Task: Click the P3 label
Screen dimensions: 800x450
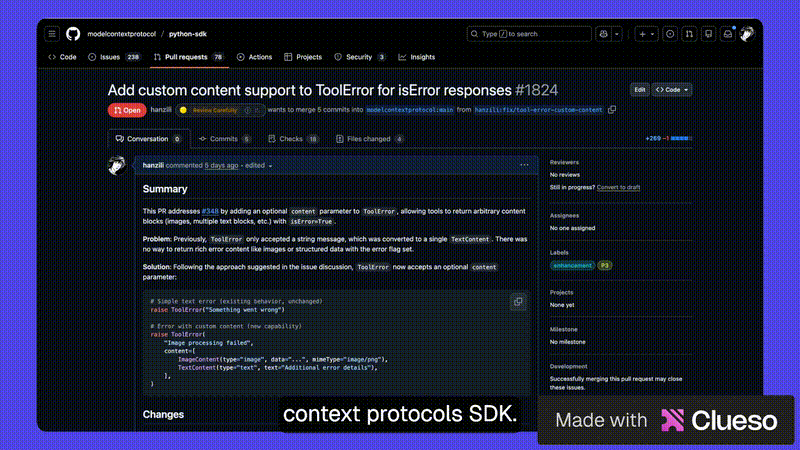Action: pos(605,265)
